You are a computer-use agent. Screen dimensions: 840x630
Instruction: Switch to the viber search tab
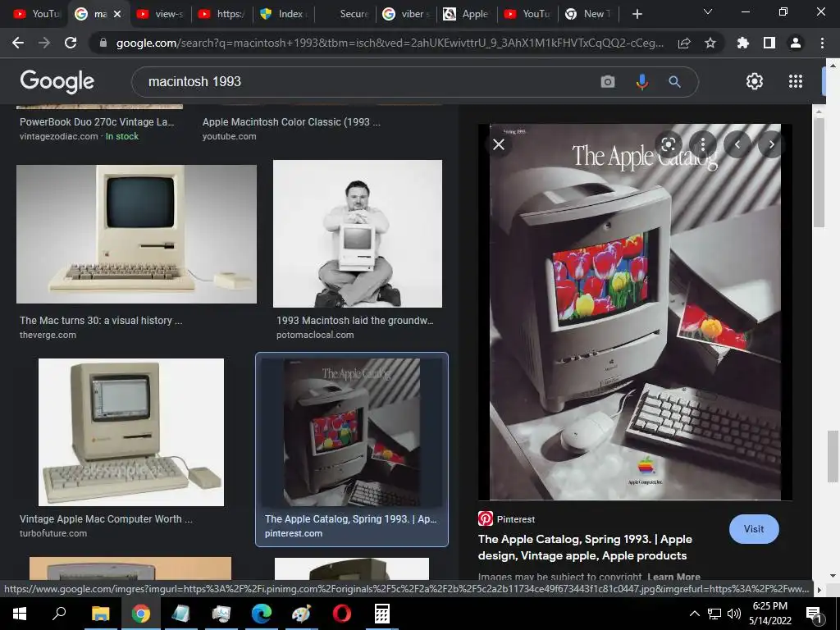[x=407, y=14]
